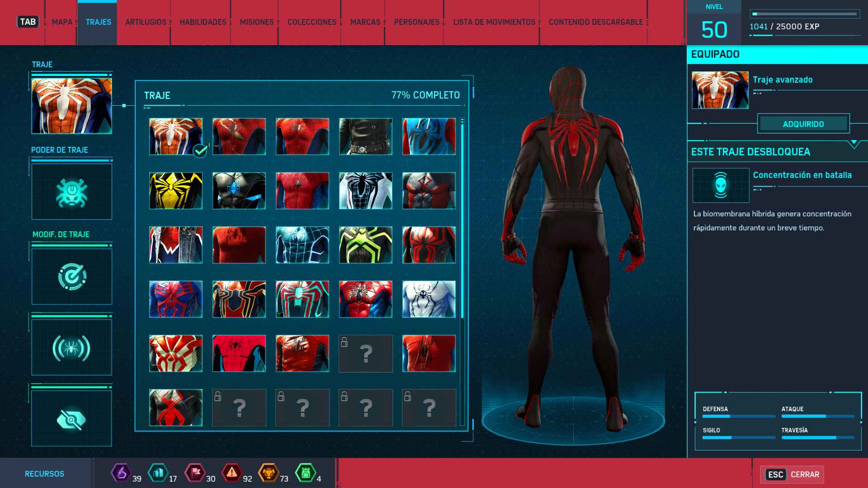
Task: Open the suit power spider icon slot
Action: 71,192
